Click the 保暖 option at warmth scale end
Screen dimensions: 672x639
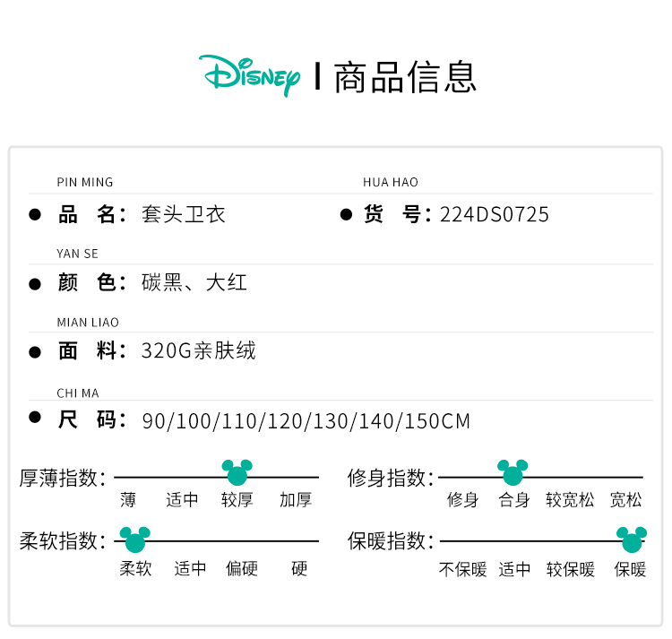(630, 570)
